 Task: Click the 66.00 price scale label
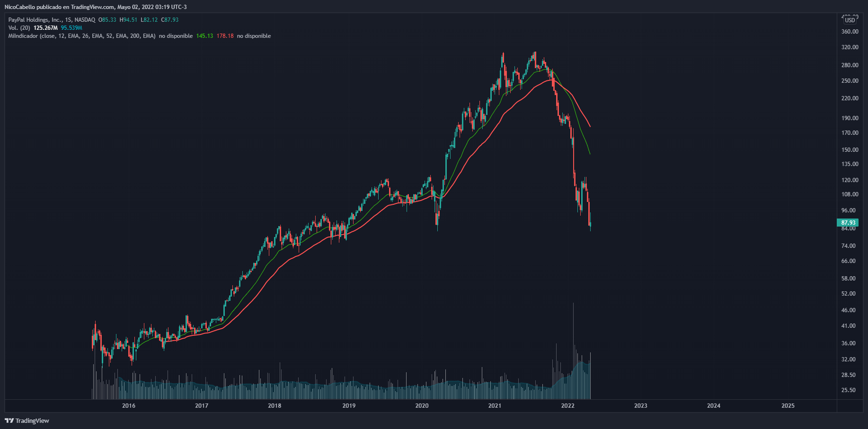coord(849,261)
